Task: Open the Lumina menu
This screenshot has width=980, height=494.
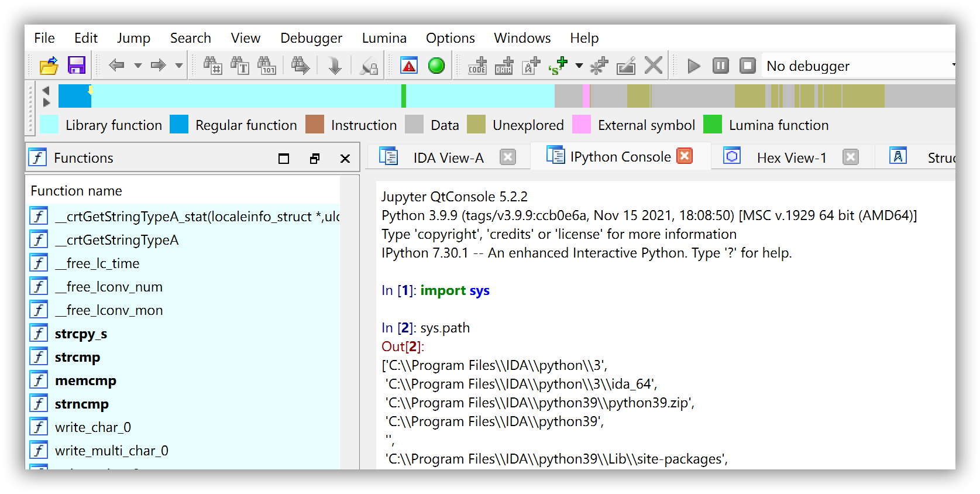Action: click(x=384, y=38)
